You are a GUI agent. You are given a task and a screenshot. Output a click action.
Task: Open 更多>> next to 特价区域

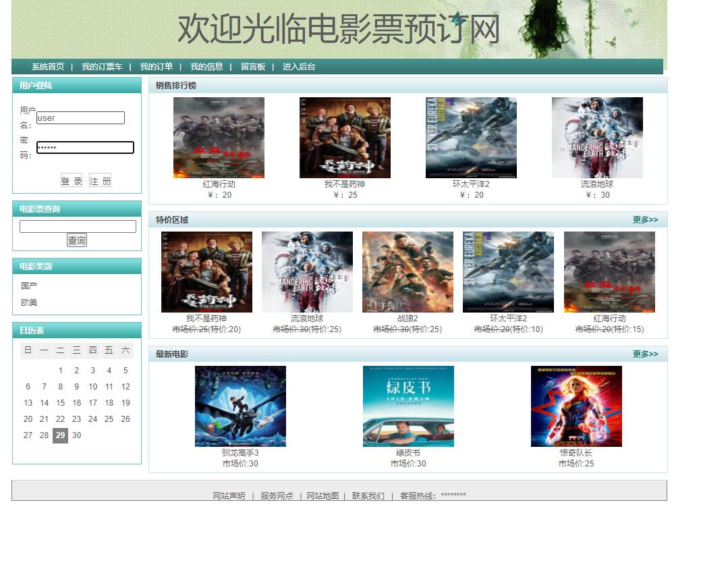pyautogui.click(x=646, y=219)
